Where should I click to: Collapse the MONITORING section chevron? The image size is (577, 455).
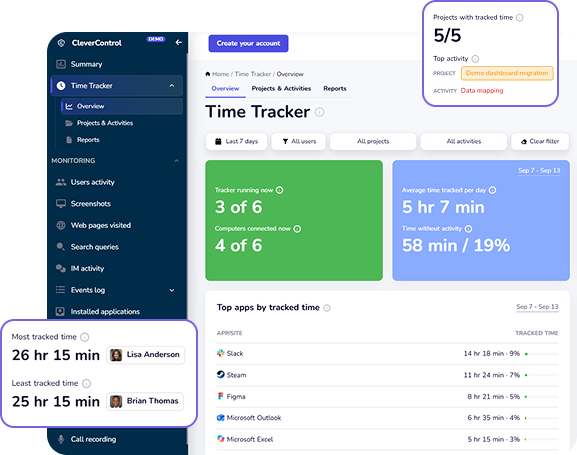176,161
